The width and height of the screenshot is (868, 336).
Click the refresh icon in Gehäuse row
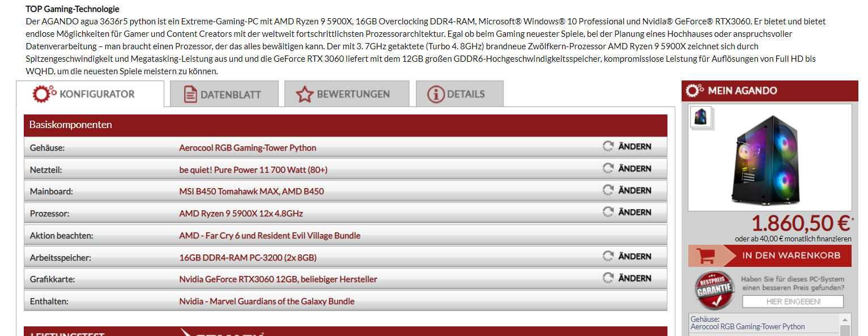pos(608,146)
